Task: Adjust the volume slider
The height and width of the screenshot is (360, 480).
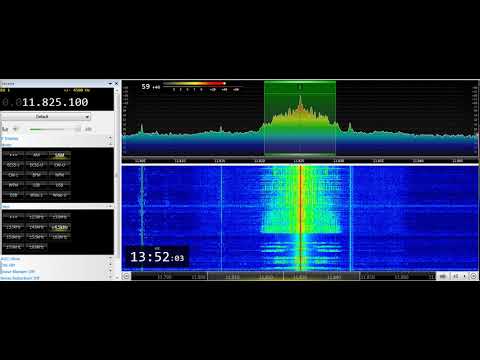Action: click(x=55, y=129)
